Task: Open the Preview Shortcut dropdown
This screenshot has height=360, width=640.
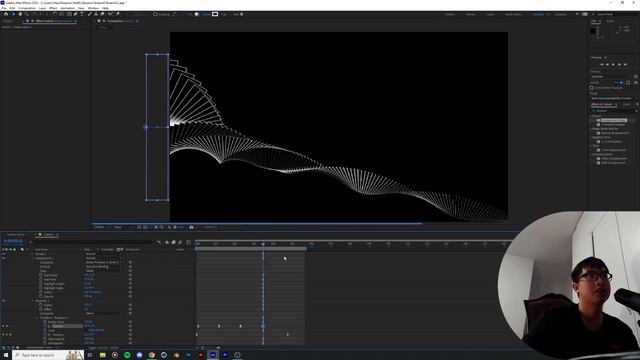Action: point(611,76)
